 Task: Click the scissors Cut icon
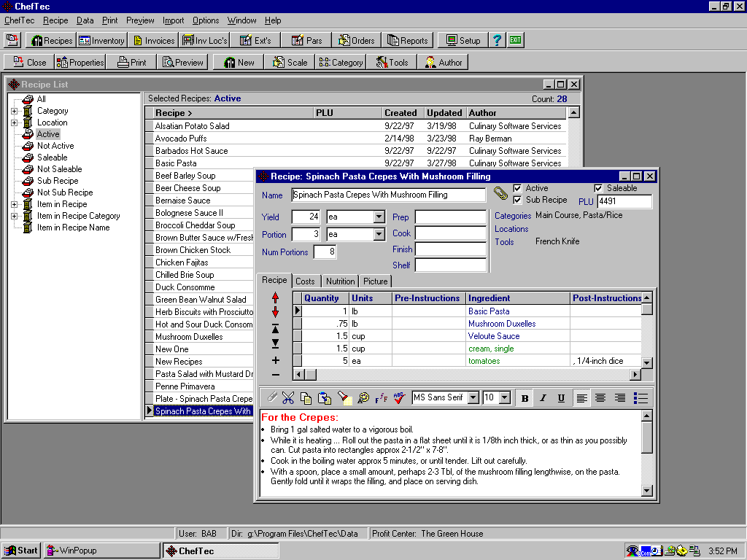pyautogui.click(x=287, y=397)
